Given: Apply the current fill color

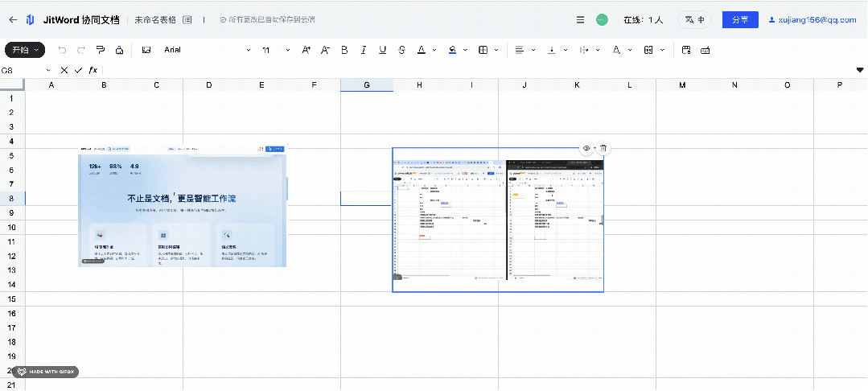Looking at the screenshot, I should tap(452, 50).
